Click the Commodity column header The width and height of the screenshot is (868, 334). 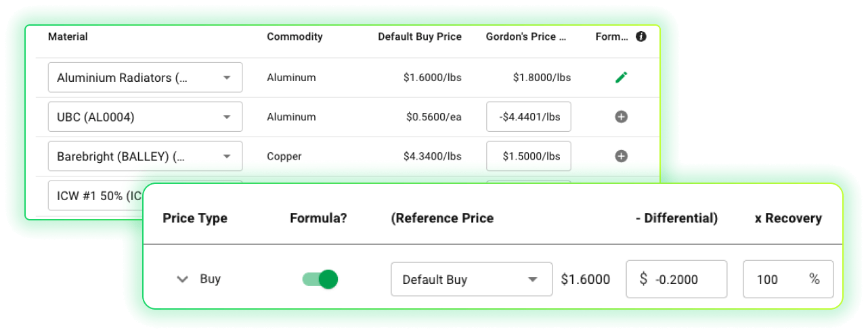coord(295,37)
